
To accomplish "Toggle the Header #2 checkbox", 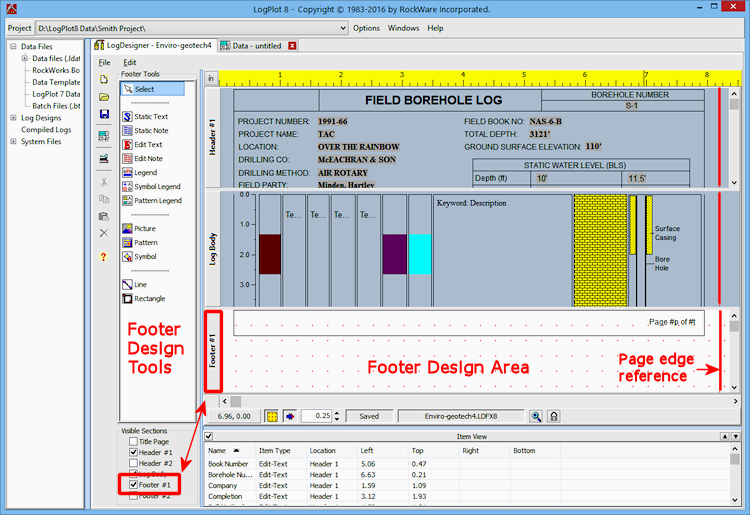I will (x=133, y=463).
